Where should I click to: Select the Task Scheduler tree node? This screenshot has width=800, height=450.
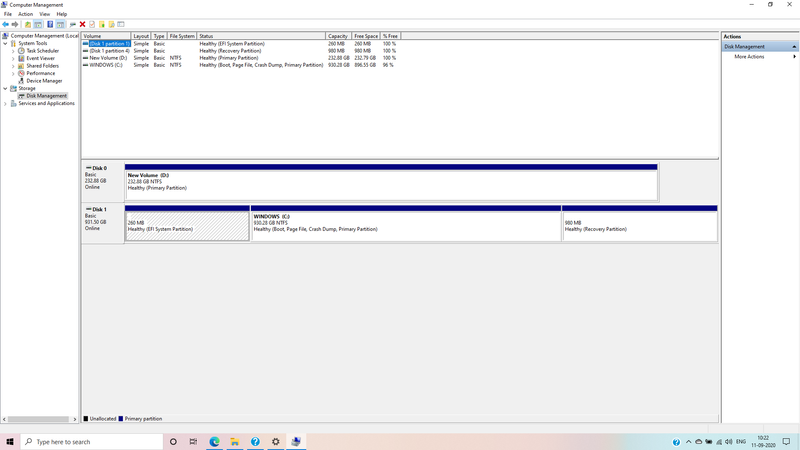pyautogui.click(x=42, y=51)
